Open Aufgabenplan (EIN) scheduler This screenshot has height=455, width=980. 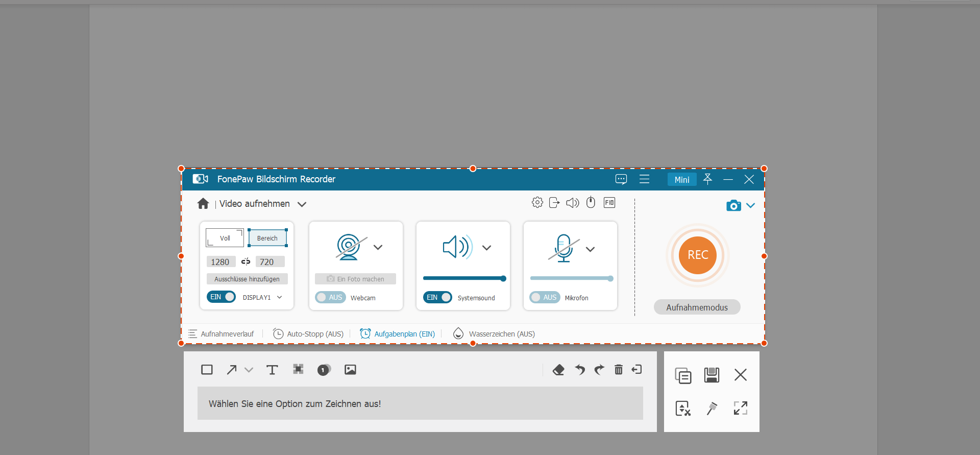pos(398,334)
